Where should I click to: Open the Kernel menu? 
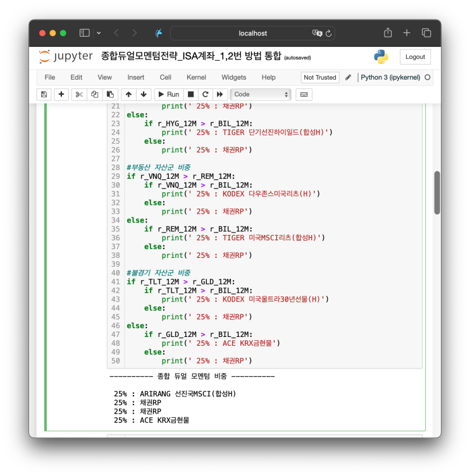pos(196,77)
